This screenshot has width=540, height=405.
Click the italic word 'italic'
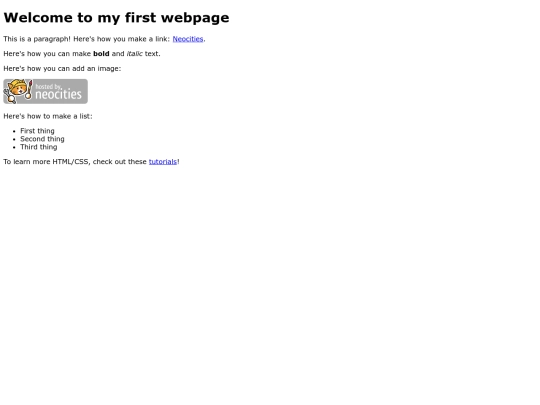pyautogui.click(x=135, y=54)
